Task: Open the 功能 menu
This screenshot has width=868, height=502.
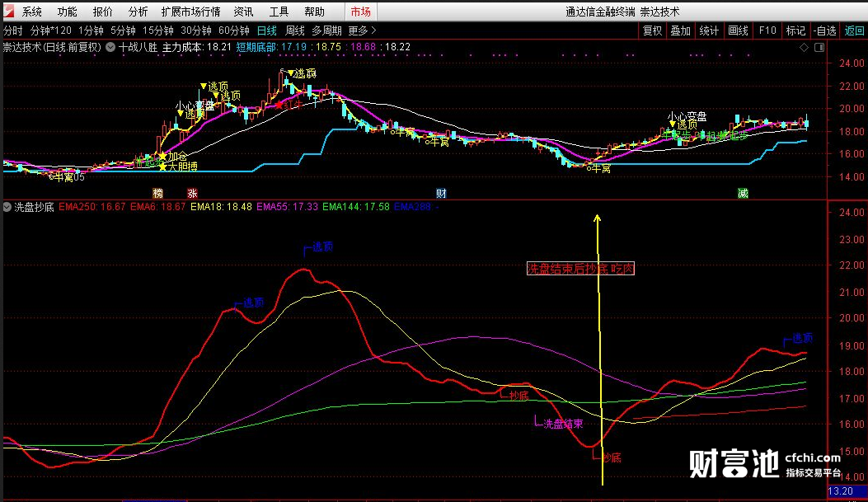Action: [x=68, y=12]
